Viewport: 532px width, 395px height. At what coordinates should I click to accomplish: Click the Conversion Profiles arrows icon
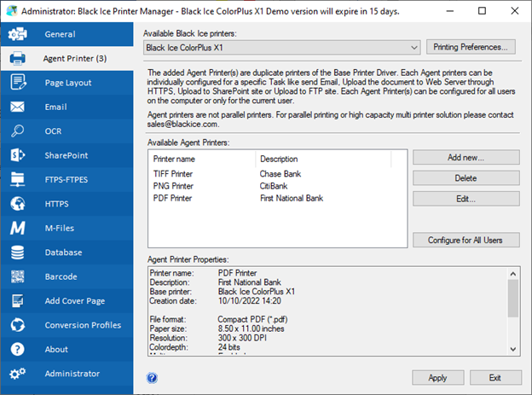tap(17, 325)
